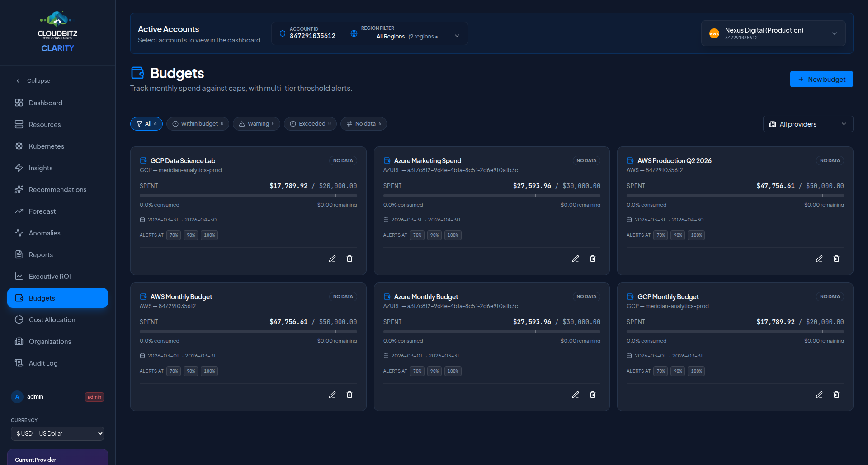Image resolution: width=868 pixels, height=465 pixels.
Task: Delete the AWS Monthly Budget card
Action: [349, 395]
